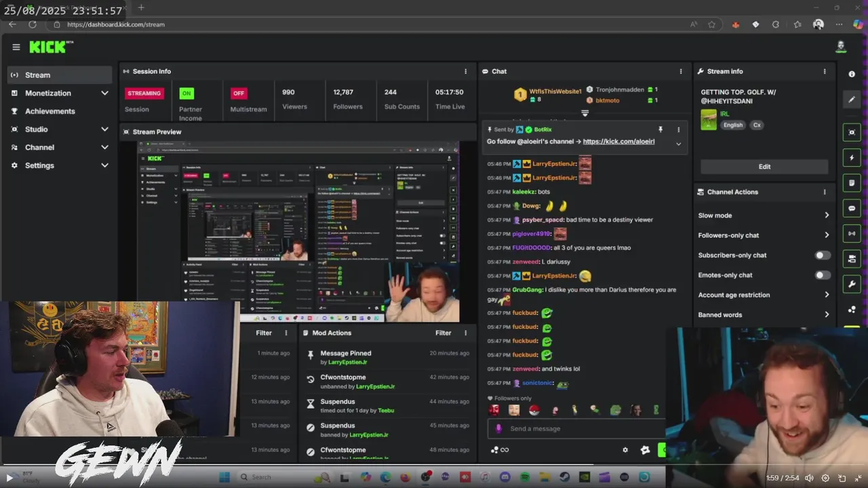The height and width of the screenshot is (488, 868).
Task: Click the Edit stream info button
Action: [x=764, y=167]
